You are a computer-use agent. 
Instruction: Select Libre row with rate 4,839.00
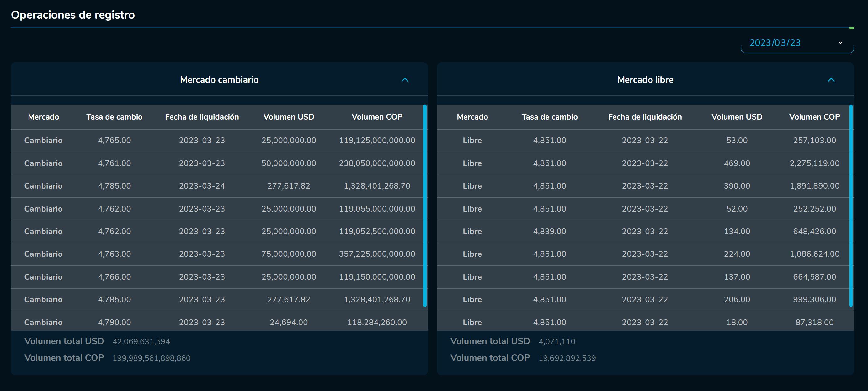(x=549, y=232)
